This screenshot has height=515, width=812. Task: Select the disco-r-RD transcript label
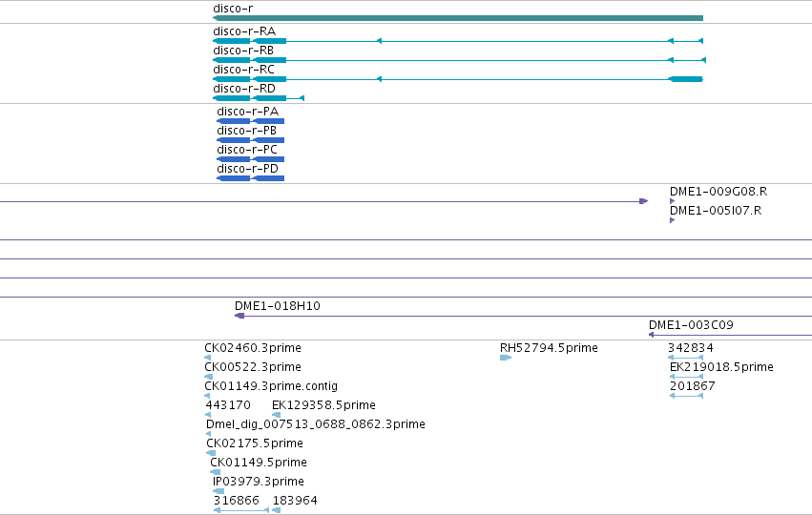tap(244, 89)
